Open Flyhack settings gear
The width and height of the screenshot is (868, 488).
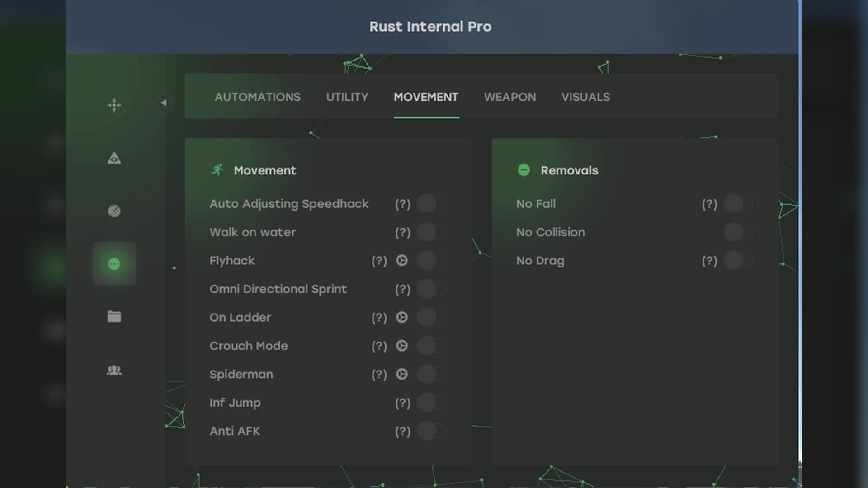tap(401, 261)
